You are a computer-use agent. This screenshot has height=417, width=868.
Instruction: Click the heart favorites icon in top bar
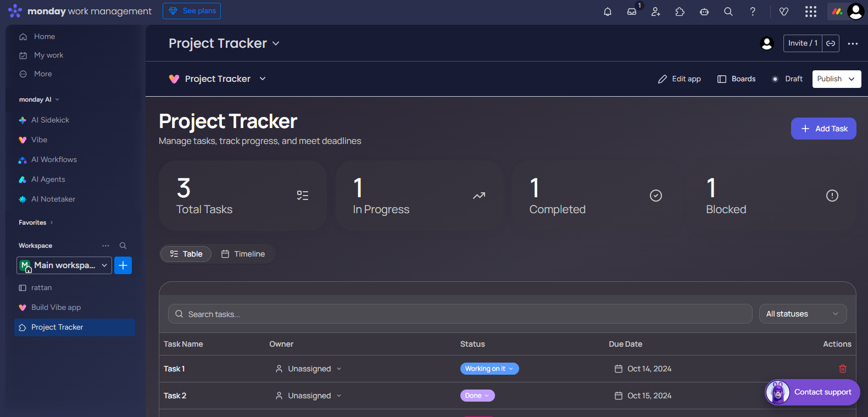784,12
